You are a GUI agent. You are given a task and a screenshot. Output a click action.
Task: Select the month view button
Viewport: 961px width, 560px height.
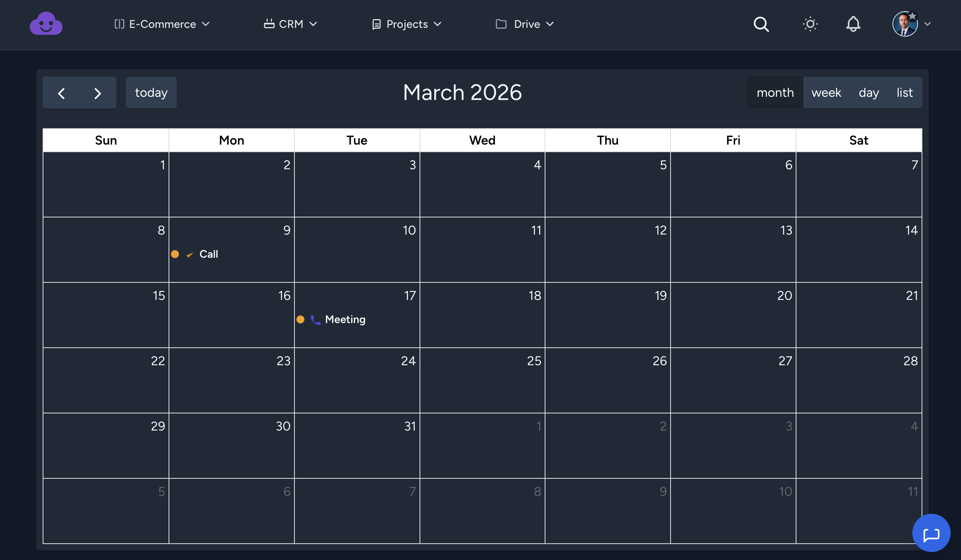775,93
